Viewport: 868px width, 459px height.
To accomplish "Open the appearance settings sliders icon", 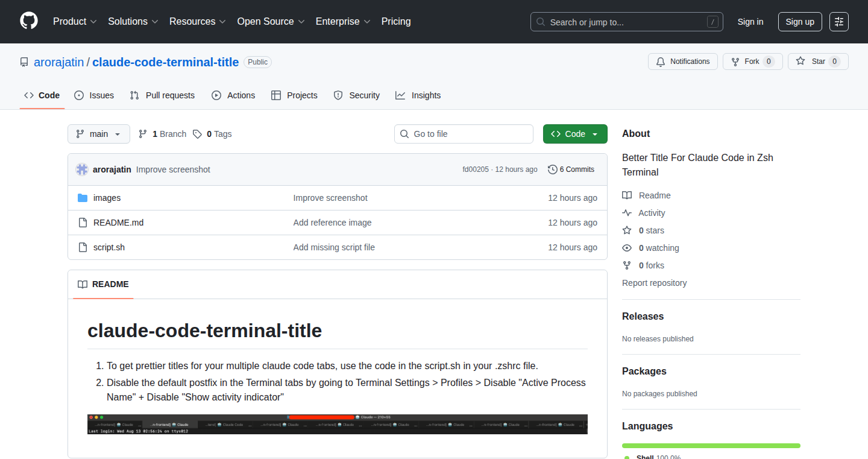I will [x=839, y=22].
